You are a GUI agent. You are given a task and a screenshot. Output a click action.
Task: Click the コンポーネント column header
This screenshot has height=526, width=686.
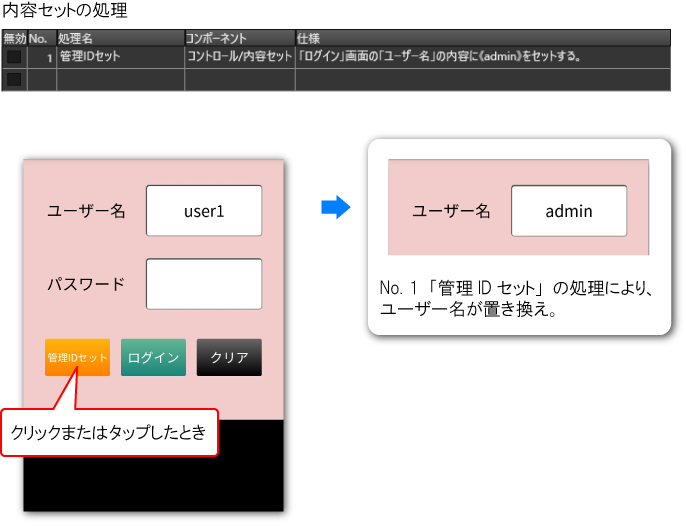(240, 39)
